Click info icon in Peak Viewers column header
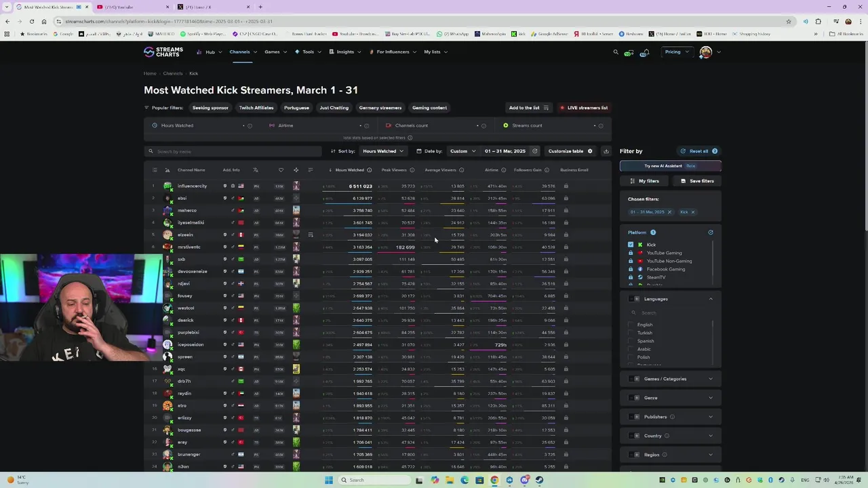This screenshot has width=868, height=488. [x=412, y=170]
